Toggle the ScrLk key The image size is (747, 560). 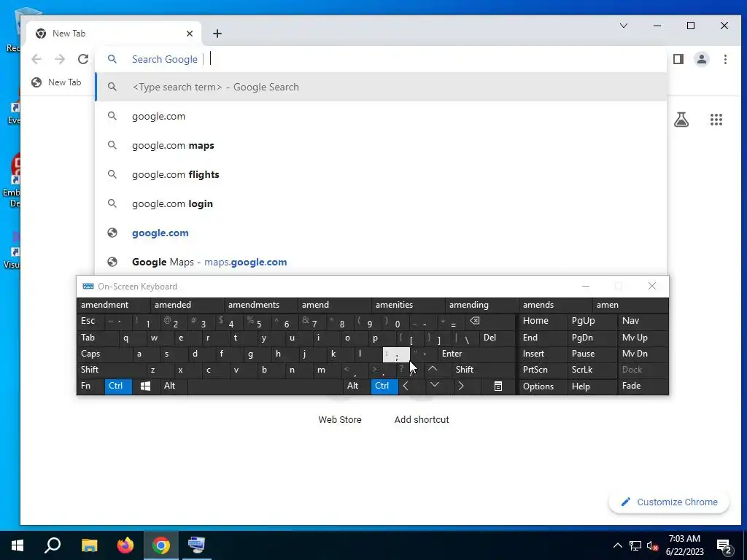click(x=591, y=370)
